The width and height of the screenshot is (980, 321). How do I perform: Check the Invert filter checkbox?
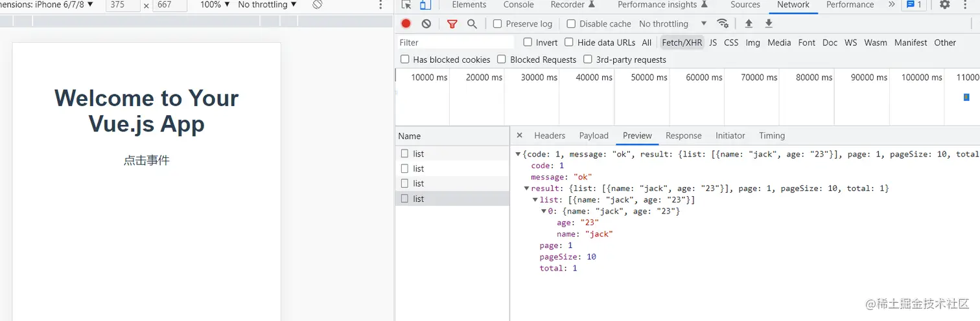[x=528, y=42]
